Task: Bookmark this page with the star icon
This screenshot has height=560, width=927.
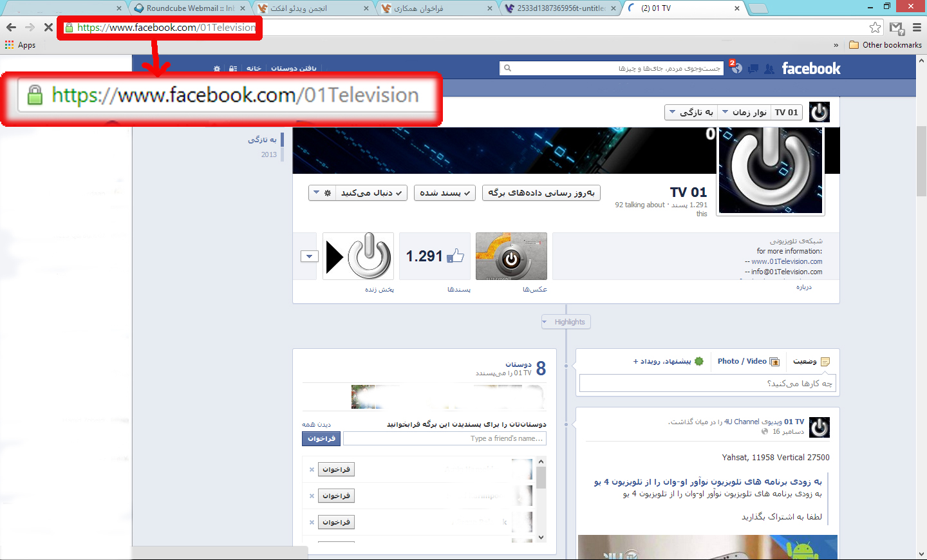Action: [875, 28]
